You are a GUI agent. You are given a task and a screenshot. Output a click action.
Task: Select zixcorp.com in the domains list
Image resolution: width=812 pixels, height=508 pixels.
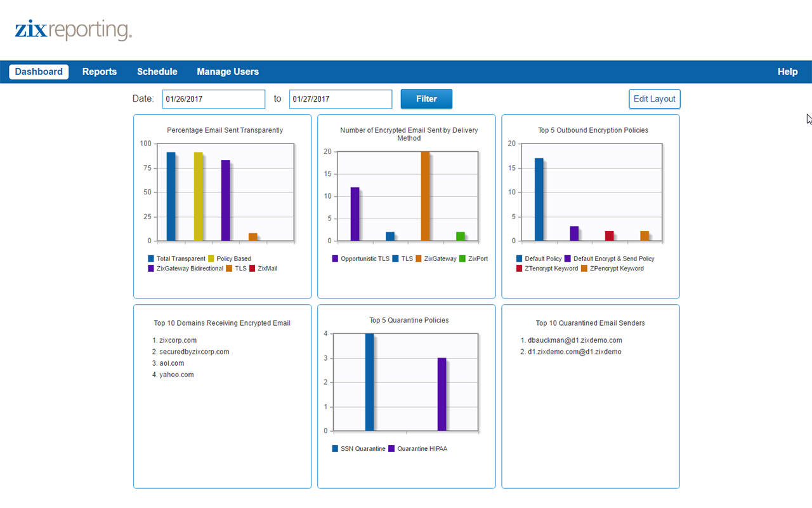tap(178, 340)
